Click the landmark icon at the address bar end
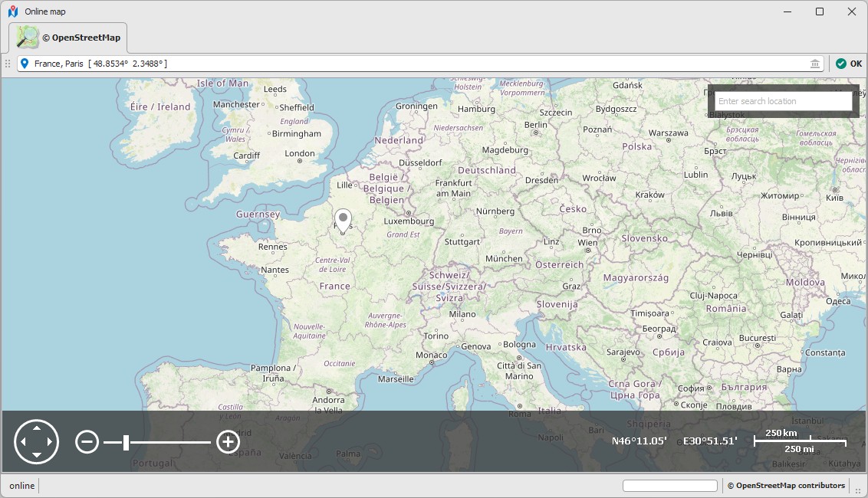Screen dimensions: 868x498 pyautogui.click(x=815, y=64)
